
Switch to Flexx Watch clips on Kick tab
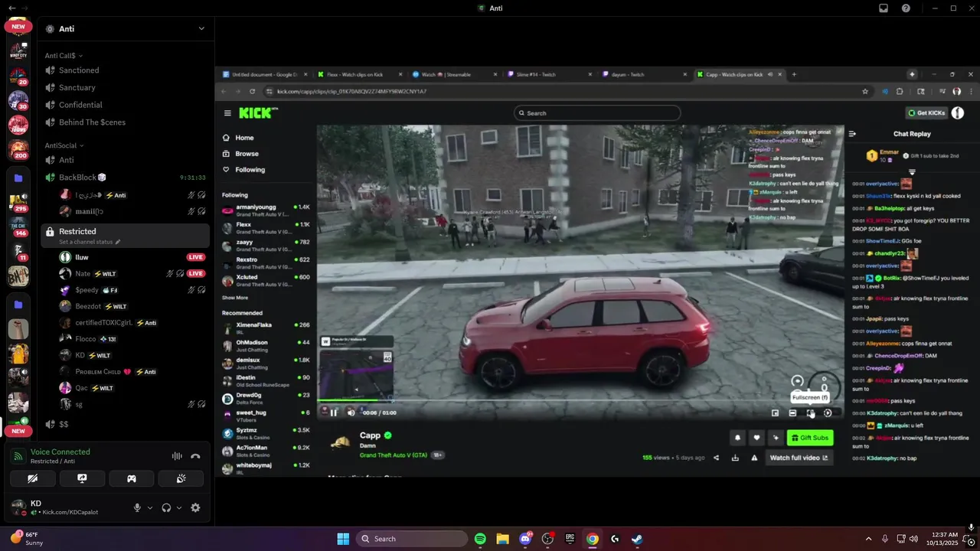(360, 74)
